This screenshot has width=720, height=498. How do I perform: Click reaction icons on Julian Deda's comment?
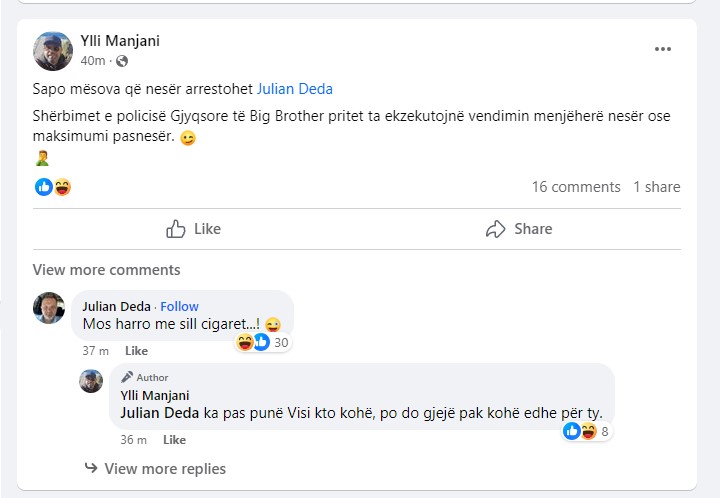tap(253, 342)
